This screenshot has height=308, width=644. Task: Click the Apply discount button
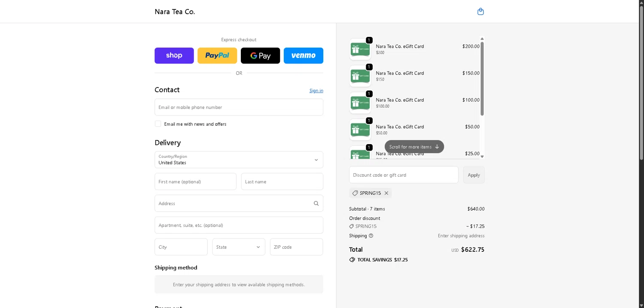pos(474,175)
